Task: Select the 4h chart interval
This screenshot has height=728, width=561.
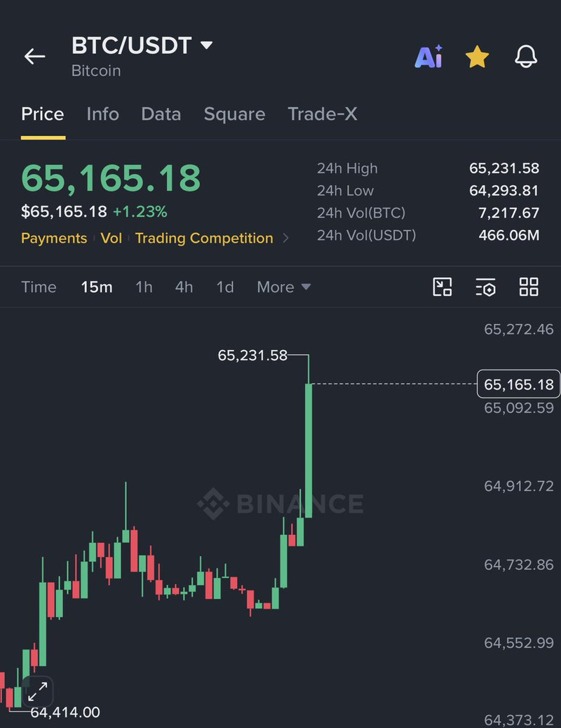Action: point(184,287)
